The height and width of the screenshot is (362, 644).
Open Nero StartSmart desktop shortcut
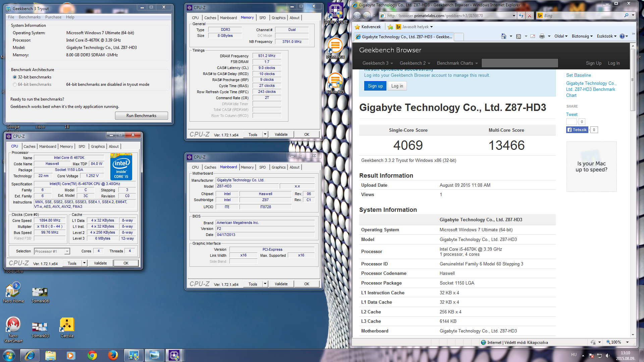pos(13,330)
